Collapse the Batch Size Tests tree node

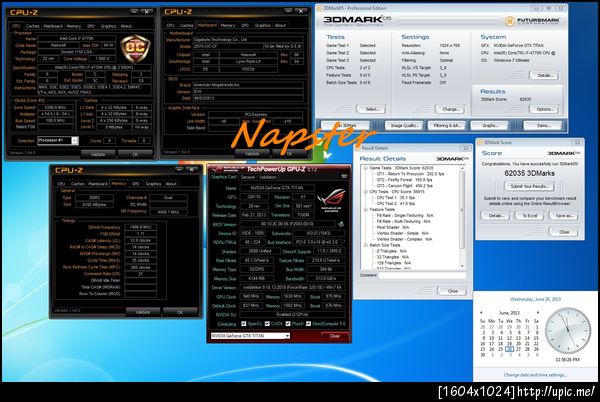(365, 245)
